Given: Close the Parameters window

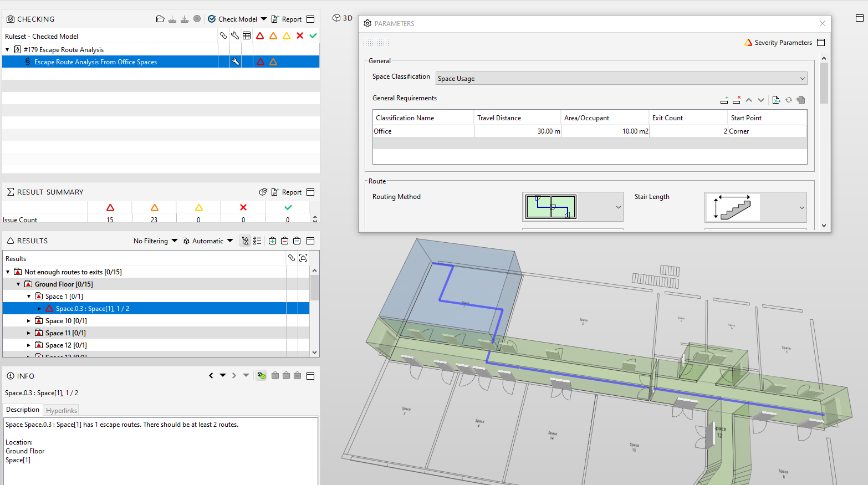Looking at the screenshot, I should coord(823,23).
